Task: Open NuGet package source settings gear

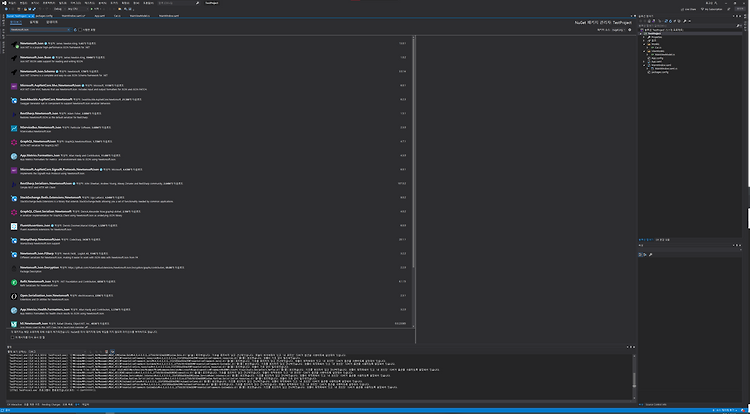Action: (629, 30)
